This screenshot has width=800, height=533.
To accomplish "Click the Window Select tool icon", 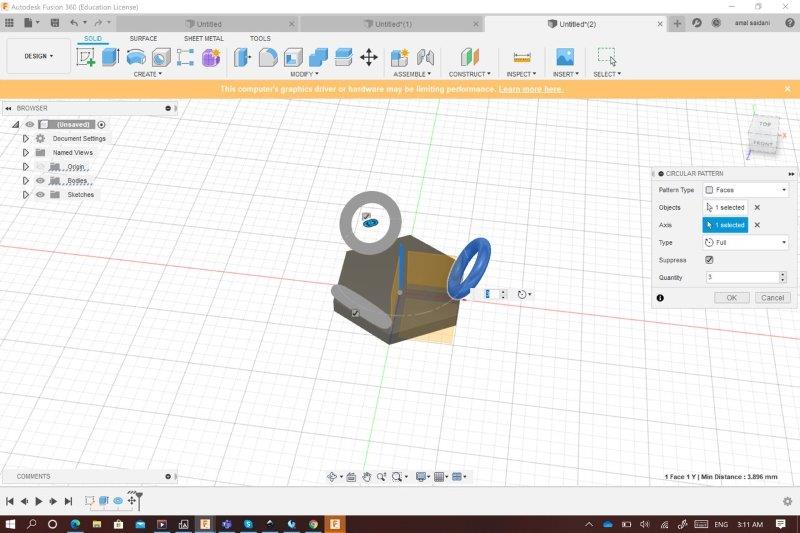I will 607,57.
